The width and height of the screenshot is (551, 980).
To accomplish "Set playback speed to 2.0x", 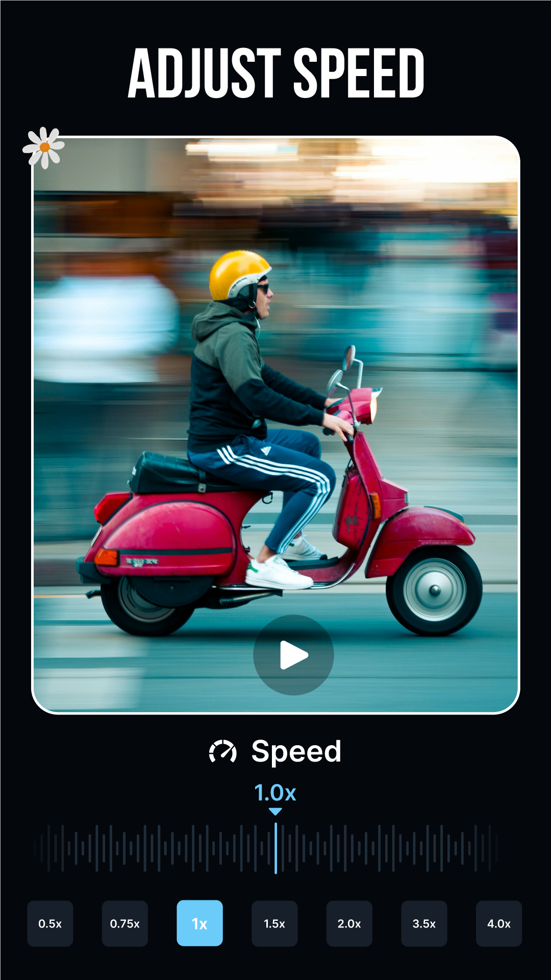I will (349, 923).
